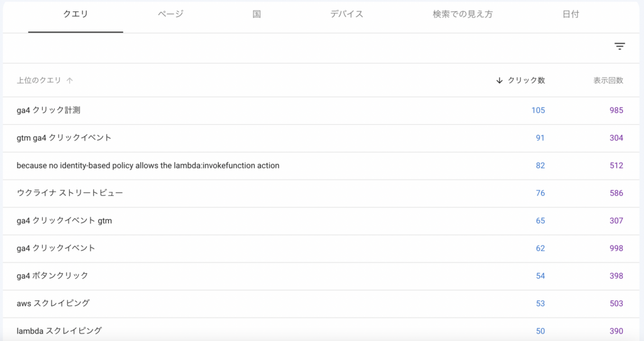644x341 pixels.
Task: Open the gtm ga4 クリックイベント query row
Action: point(321,138)
